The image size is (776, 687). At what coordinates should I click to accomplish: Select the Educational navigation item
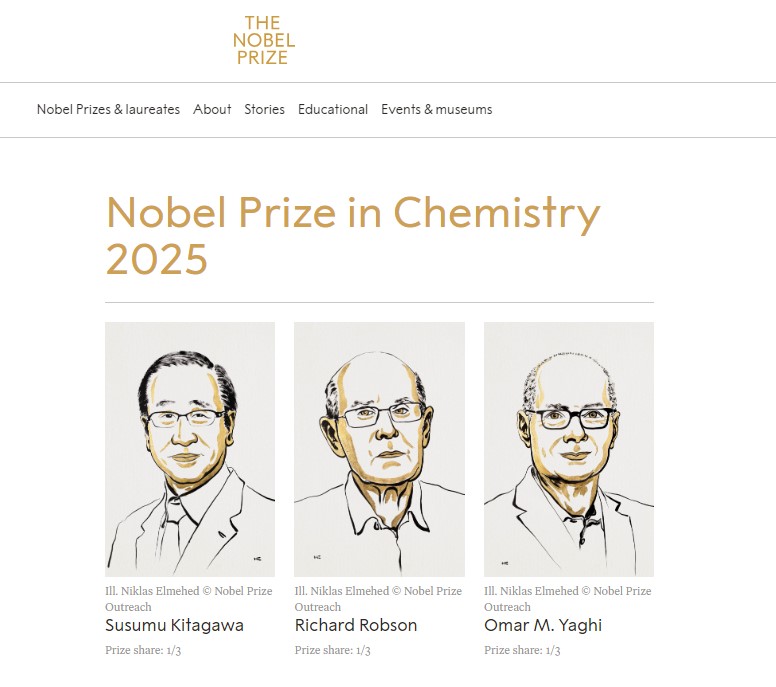(333, 110)
